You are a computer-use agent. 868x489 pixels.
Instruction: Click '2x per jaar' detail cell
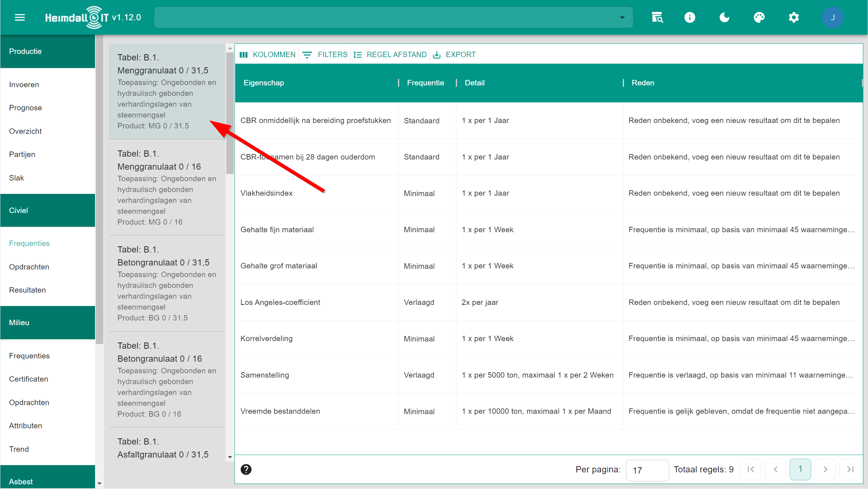pyautogui.click(x=540, y=302)
